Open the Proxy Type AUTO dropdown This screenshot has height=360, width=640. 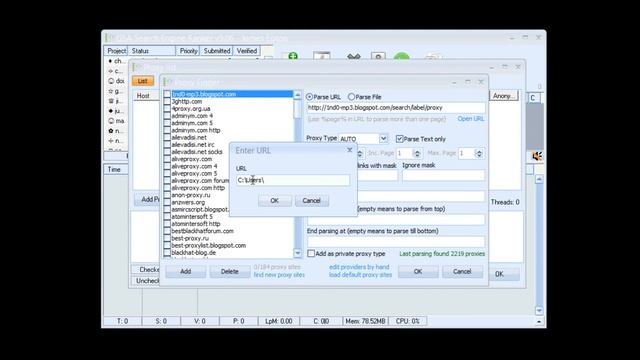pyautogui.click(x=383, y=139)
